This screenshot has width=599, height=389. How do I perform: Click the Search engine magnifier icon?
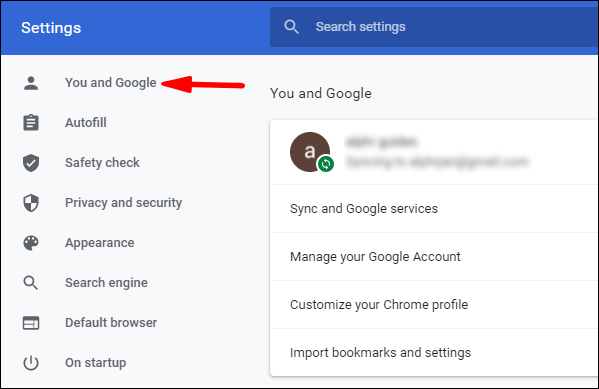pyautogui.click(x=31, y=283)
